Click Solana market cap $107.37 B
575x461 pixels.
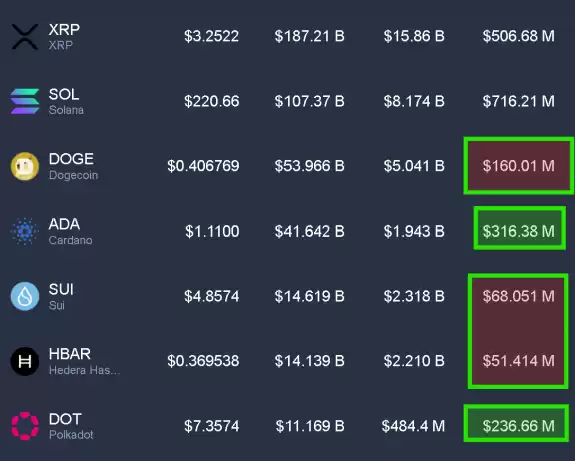[310, 101]
